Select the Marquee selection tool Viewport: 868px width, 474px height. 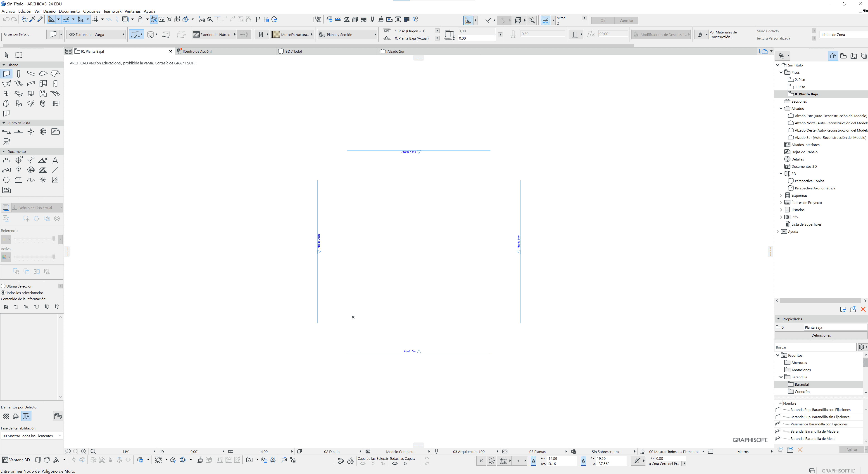[19, 55]
